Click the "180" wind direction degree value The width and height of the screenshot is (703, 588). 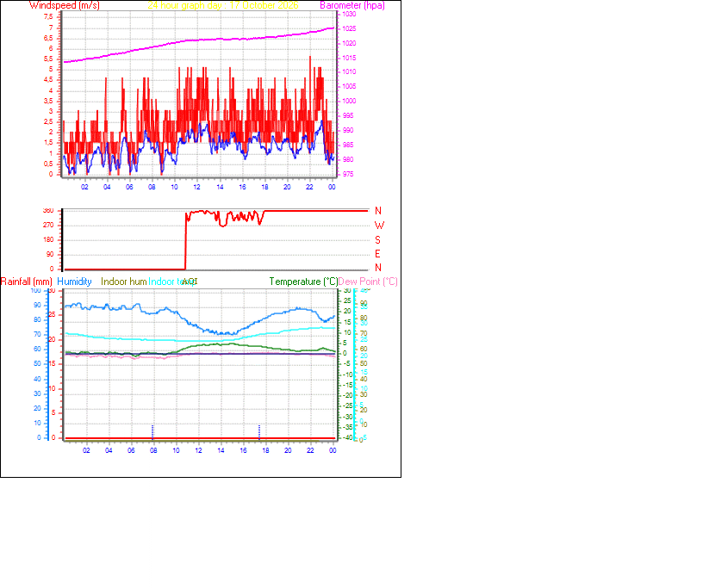pos(48,239)
